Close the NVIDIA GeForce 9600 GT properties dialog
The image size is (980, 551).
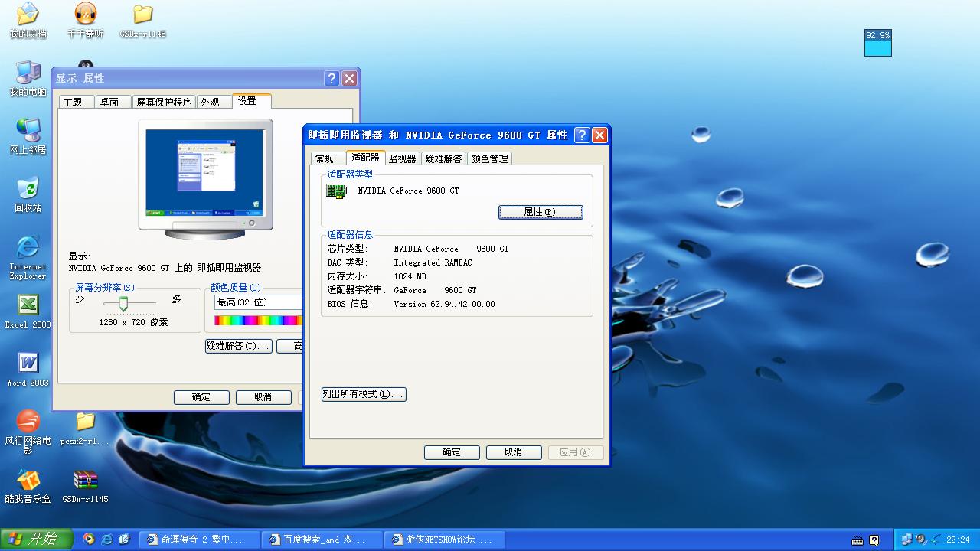pos(599,135)
